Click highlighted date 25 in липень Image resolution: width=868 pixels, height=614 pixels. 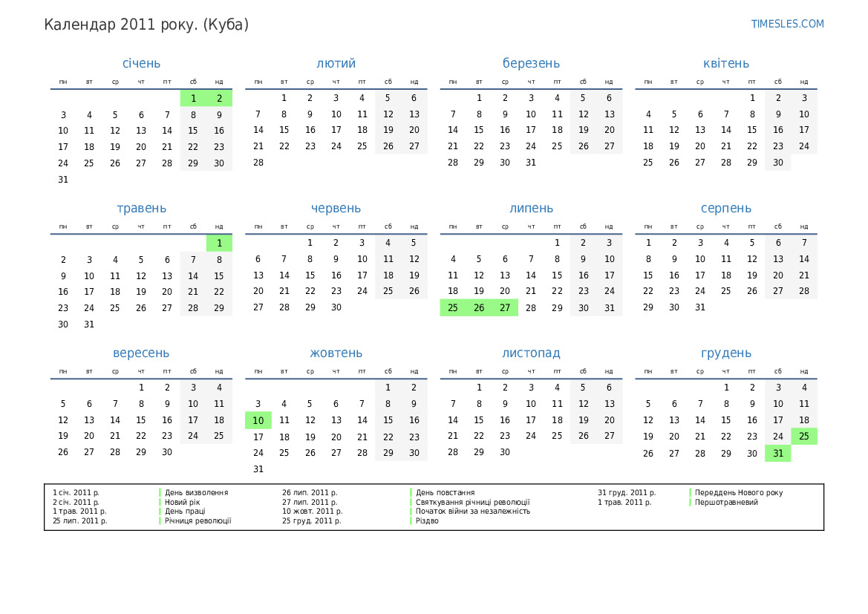tap(453, 308)
